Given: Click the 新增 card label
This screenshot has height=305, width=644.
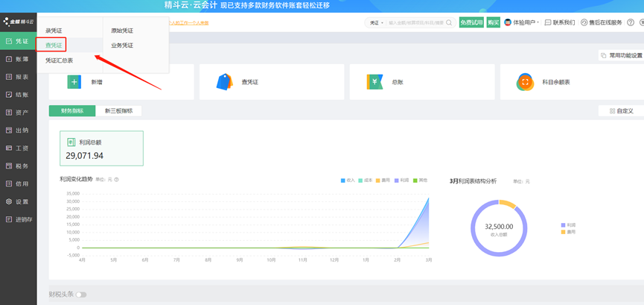Looking at the screenshot, I should (x=97, y=82).
